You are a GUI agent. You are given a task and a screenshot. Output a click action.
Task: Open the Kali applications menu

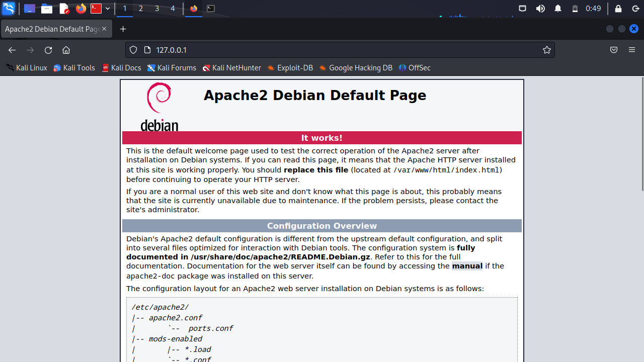(x=9, y=9)
